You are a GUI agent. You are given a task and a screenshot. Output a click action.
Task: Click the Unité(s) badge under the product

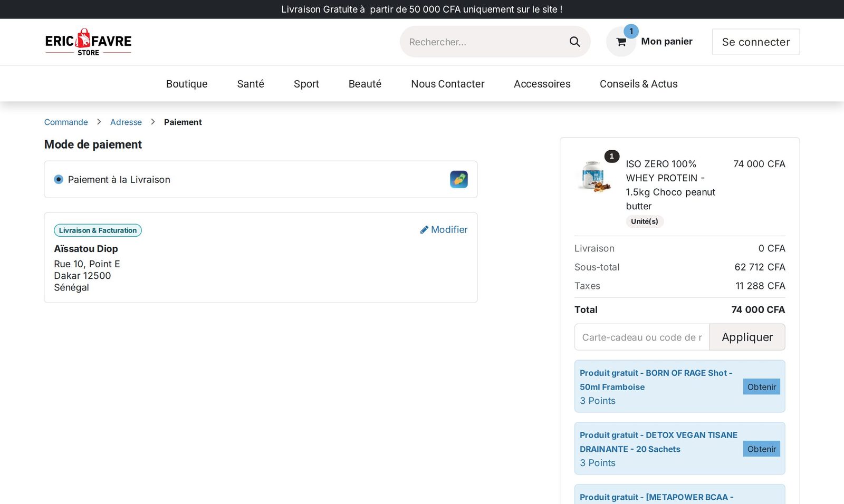click(645, 221)
